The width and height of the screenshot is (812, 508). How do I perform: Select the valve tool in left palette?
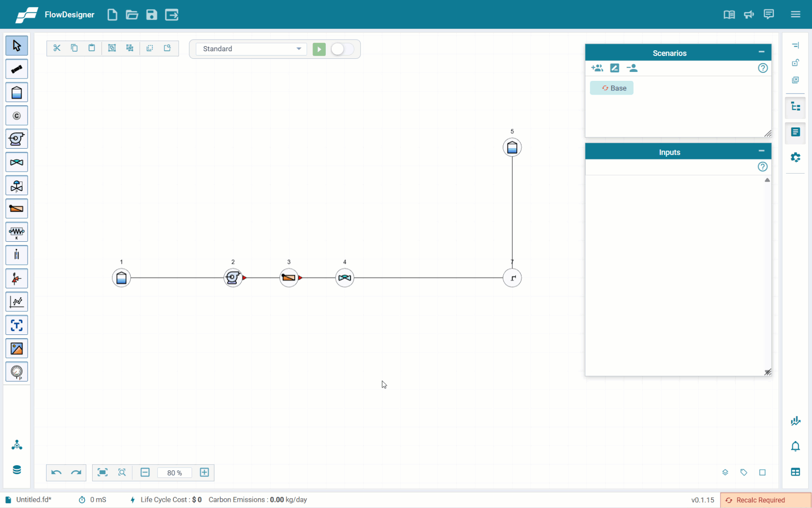tap(16, 162)
